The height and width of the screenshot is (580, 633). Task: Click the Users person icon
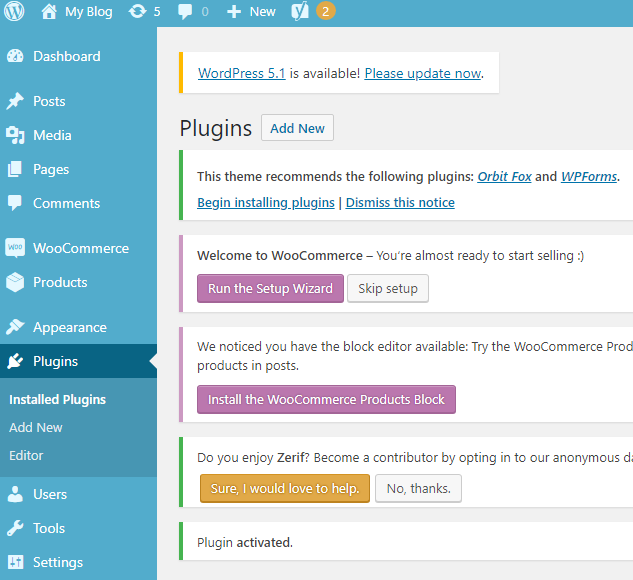coord(15,494)
